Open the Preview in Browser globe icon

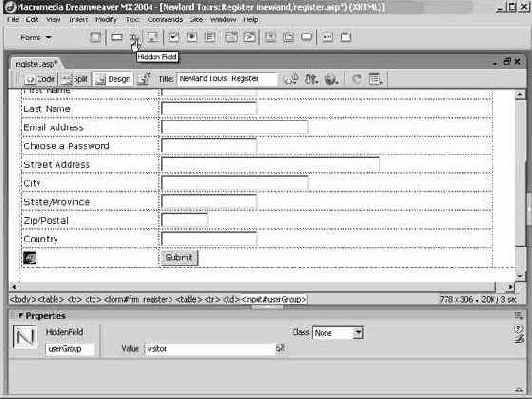point(331,79)
